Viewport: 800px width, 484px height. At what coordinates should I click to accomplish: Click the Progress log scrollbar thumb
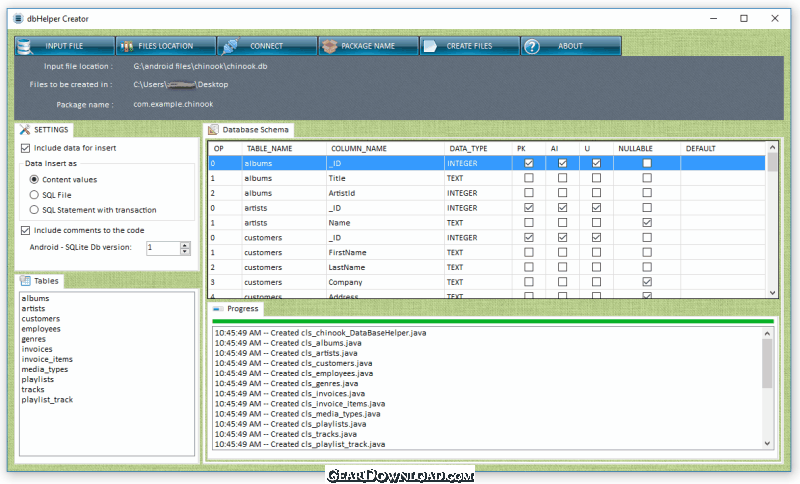[767, 363]
